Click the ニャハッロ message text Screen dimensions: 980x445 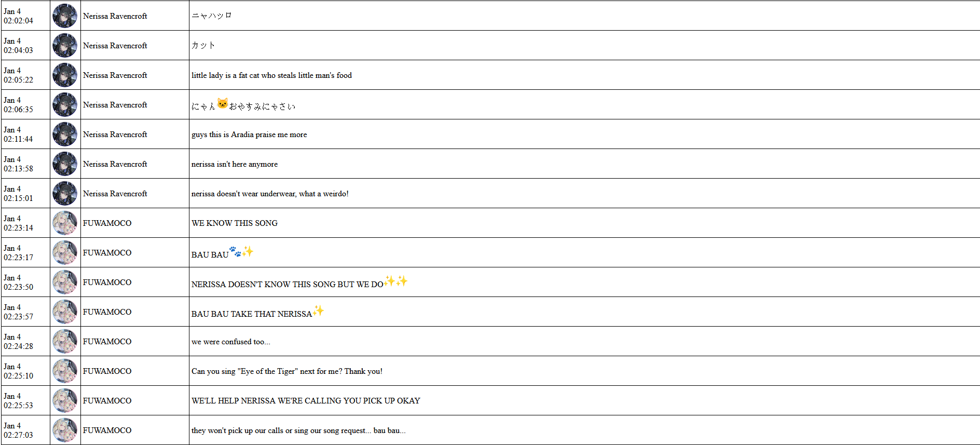(x=211, y=16)
